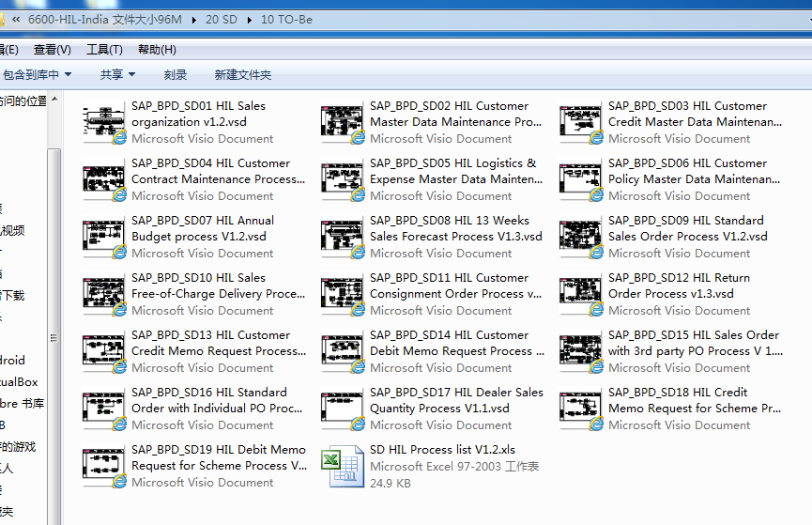This screenshot has width=812, height=525.
Task: Select the SAP_BPD_SD02 Customer Master Data file icon
Action: (x=343, y=123)
